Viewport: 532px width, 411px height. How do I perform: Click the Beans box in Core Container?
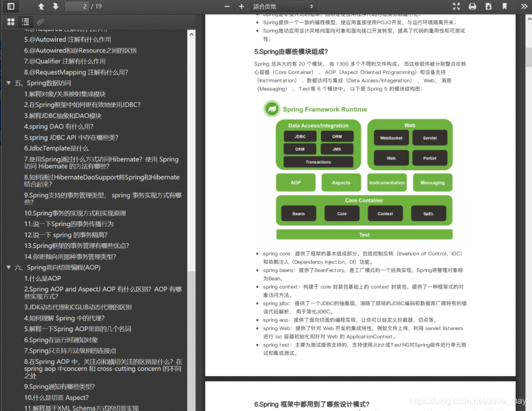299,214
